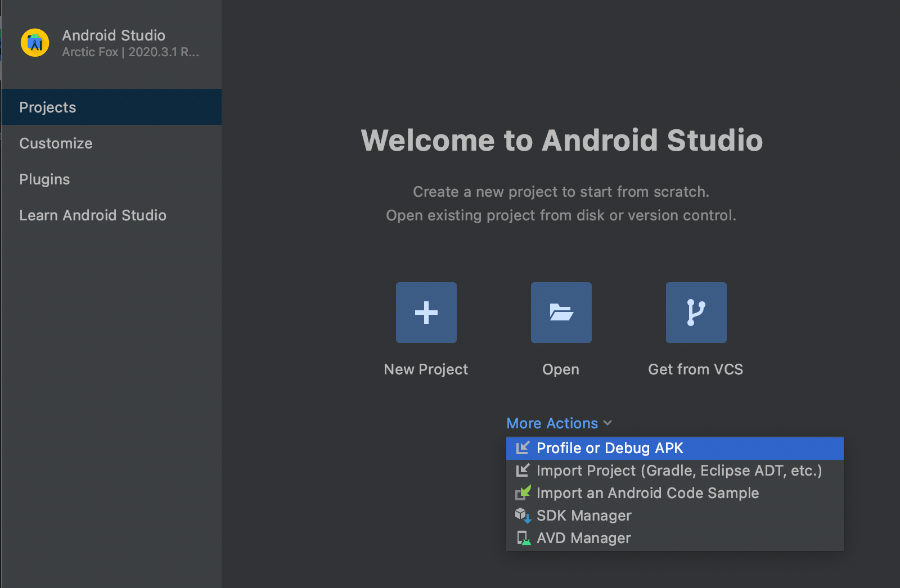Open the Plugins tab

click(111, 179)
